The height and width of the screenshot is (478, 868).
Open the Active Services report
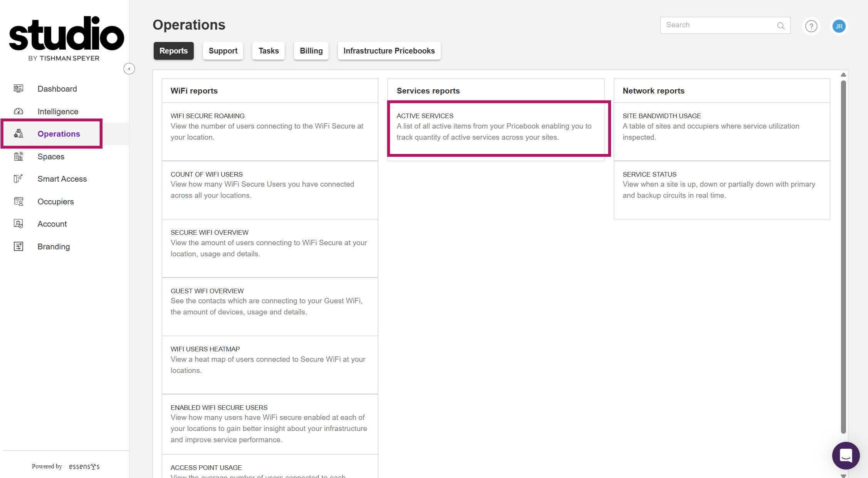pyautogui.click(x=495, y=127)
